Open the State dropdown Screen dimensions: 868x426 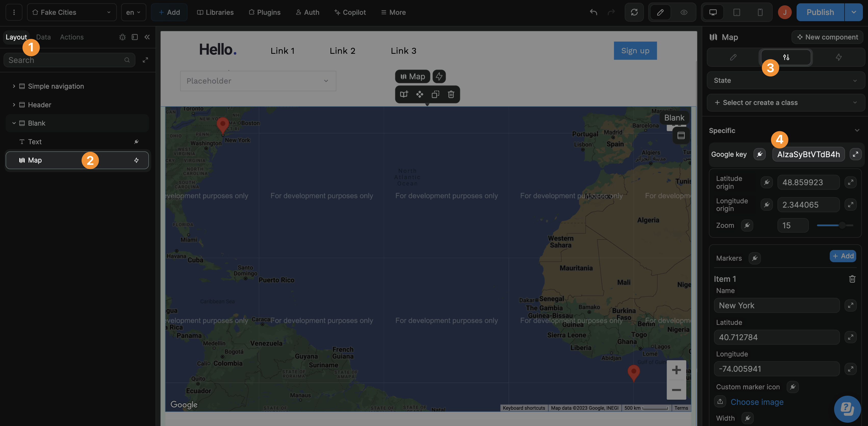coord(785,80)
